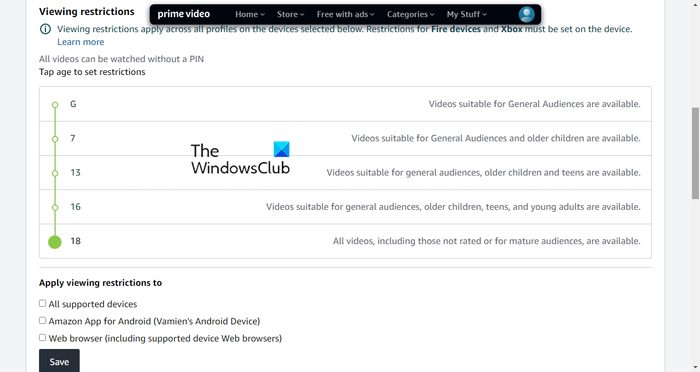Expand the Store dropdown menu

(290, 14)
